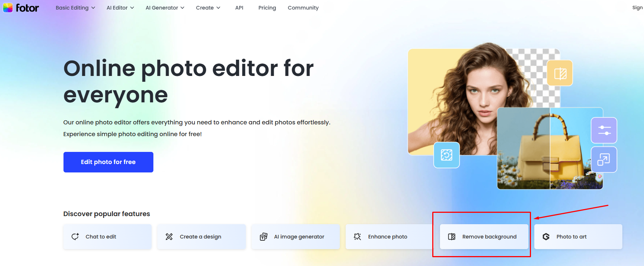Click the Online photo editor for everyone heading
The width and height of the screenshot is (644, 266).
click(189, 81)
